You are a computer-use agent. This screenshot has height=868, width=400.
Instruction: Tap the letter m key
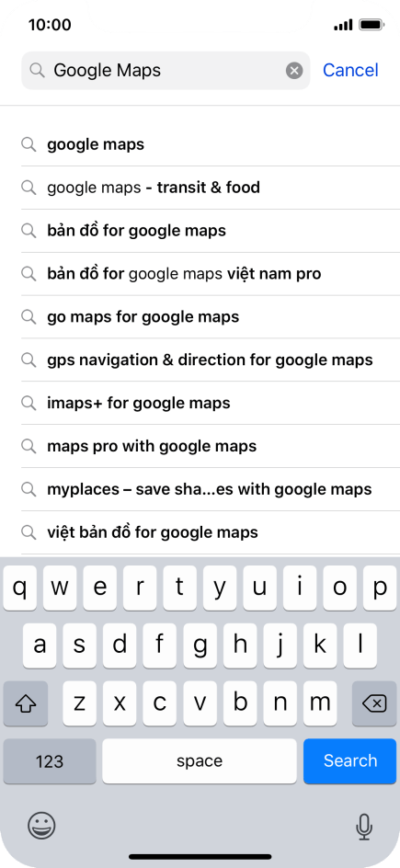coord(320,703)
